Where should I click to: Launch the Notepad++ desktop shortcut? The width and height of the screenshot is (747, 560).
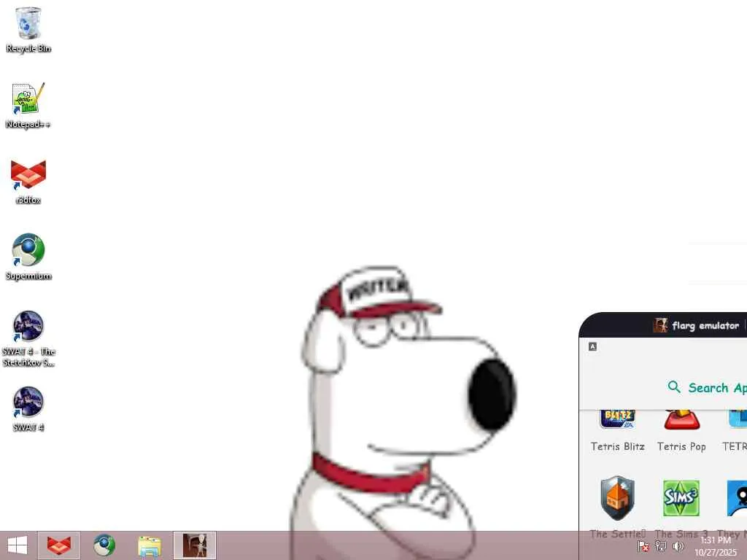(x=28, y=105)
